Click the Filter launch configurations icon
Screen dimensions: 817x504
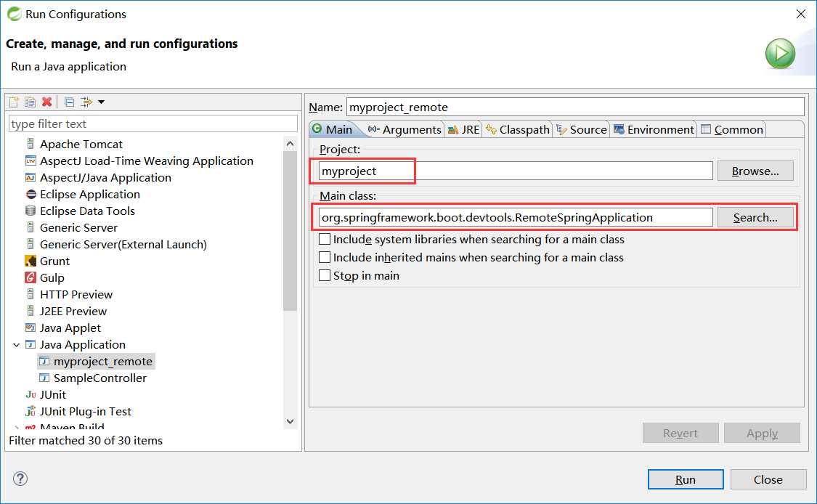click(86, 102)
